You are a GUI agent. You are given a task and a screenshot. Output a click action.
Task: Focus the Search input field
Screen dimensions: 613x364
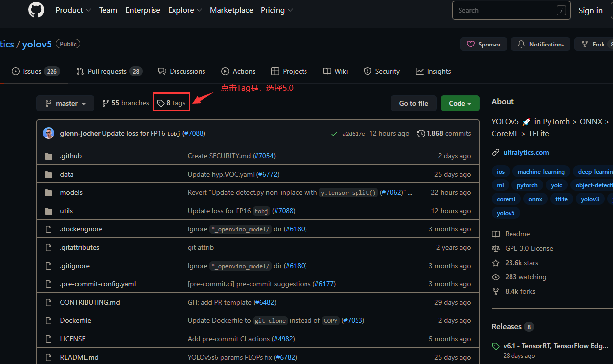[x=511, y=10]
